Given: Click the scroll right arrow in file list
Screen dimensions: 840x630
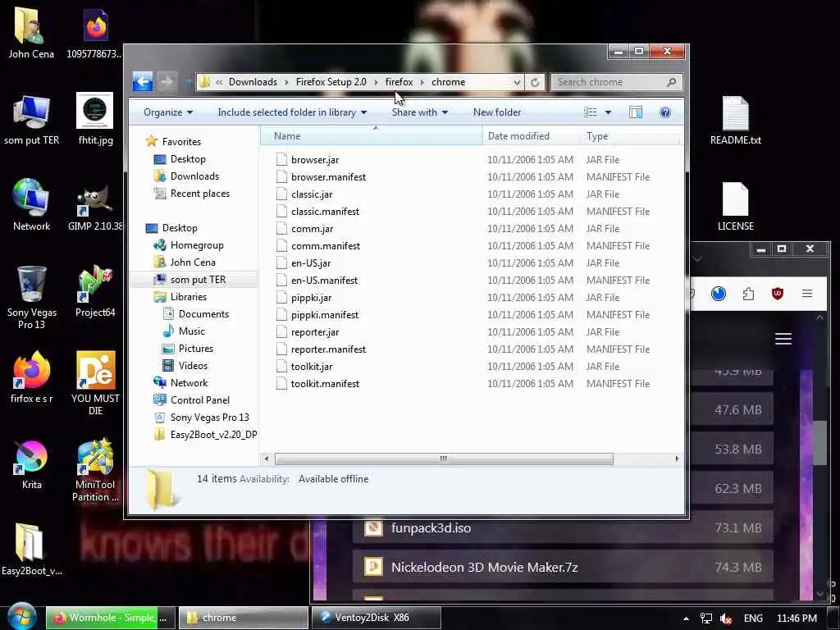Looking at the screenshot, I should tap(677, 459).
